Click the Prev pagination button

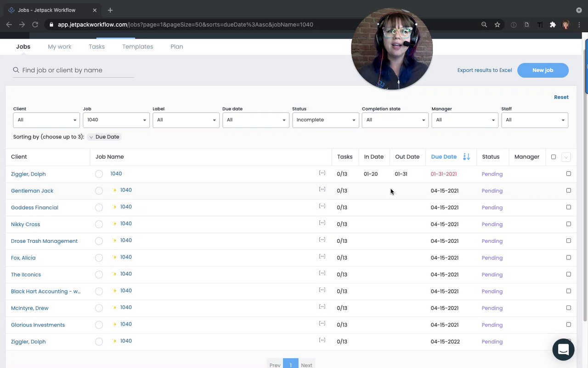275,365
